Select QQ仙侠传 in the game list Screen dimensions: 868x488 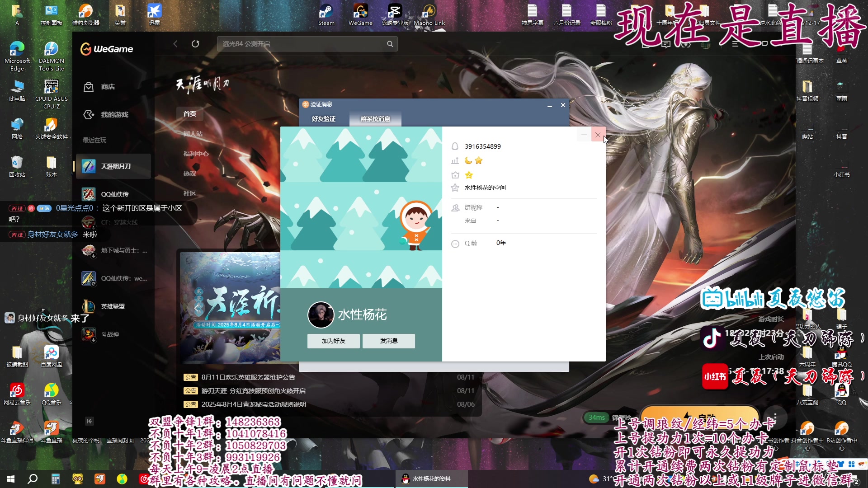click(113, 194)
